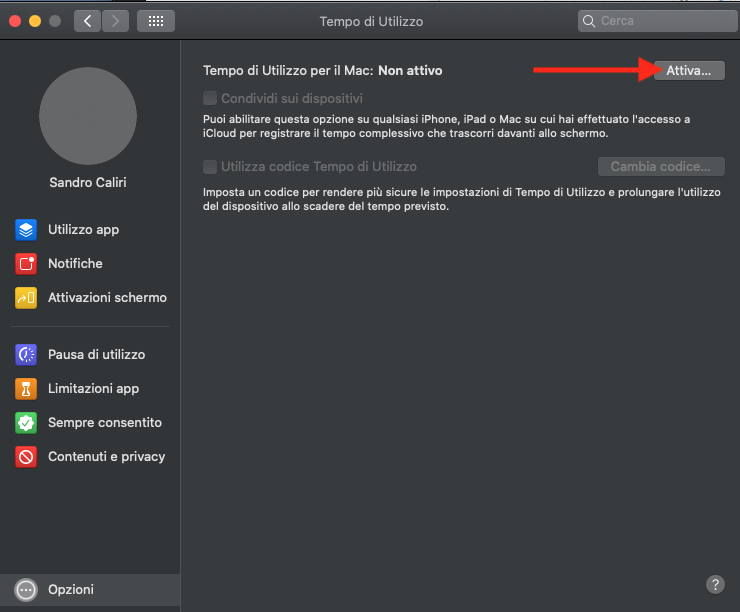The width and height of the screenshot is (740, 612).
Task: Select the red Notifiche icon
Action: [x=26, y=264]
